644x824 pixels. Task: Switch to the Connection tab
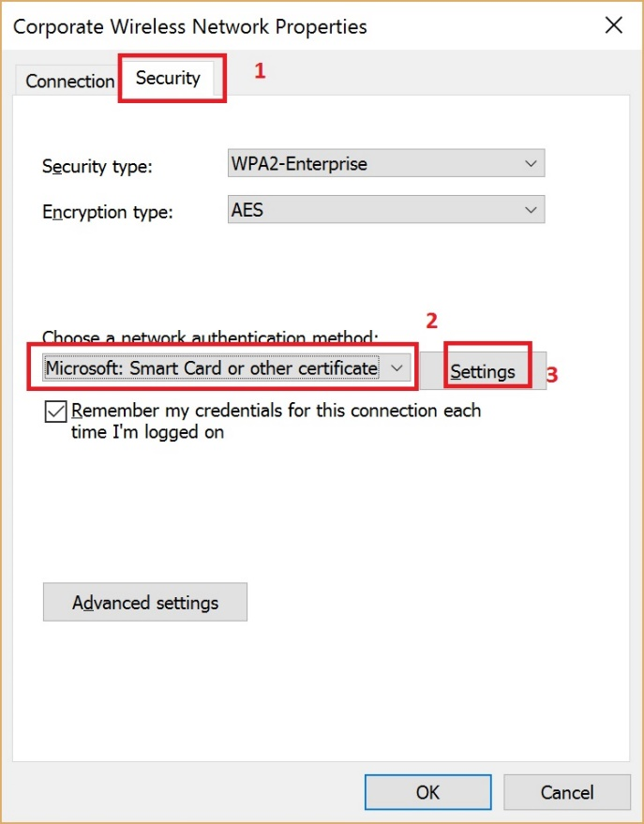[67, 82]
